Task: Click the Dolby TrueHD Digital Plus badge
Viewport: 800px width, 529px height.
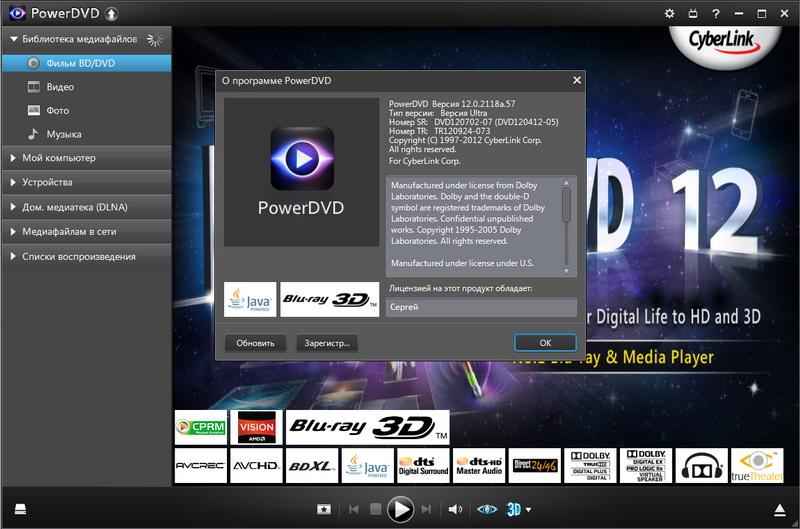Action: (590, 466)
